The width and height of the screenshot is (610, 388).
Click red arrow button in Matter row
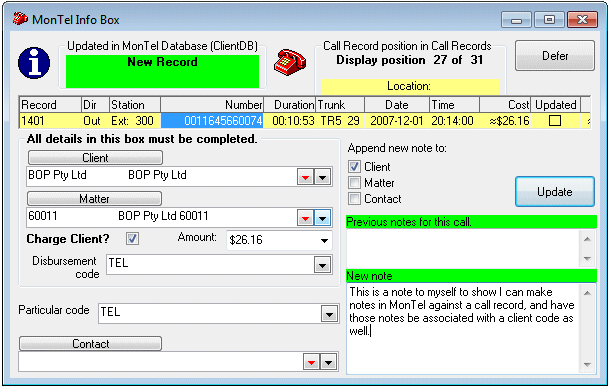coord(305,218)
